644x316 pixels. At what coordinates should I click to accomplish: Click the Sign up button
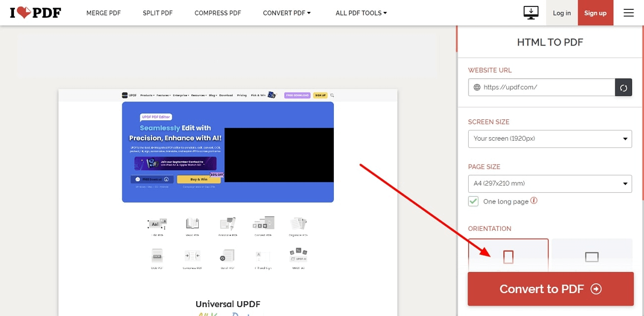(x=595, y=13)
